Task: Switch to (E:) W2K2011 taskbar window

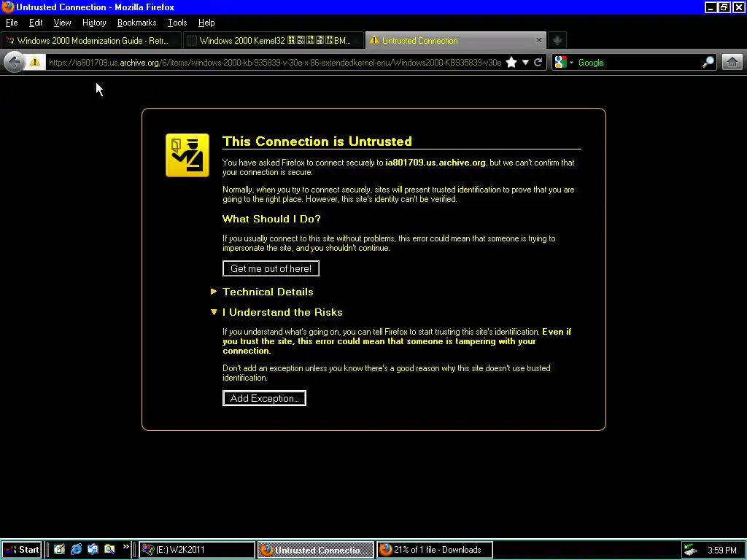Action: pos(197,550)
